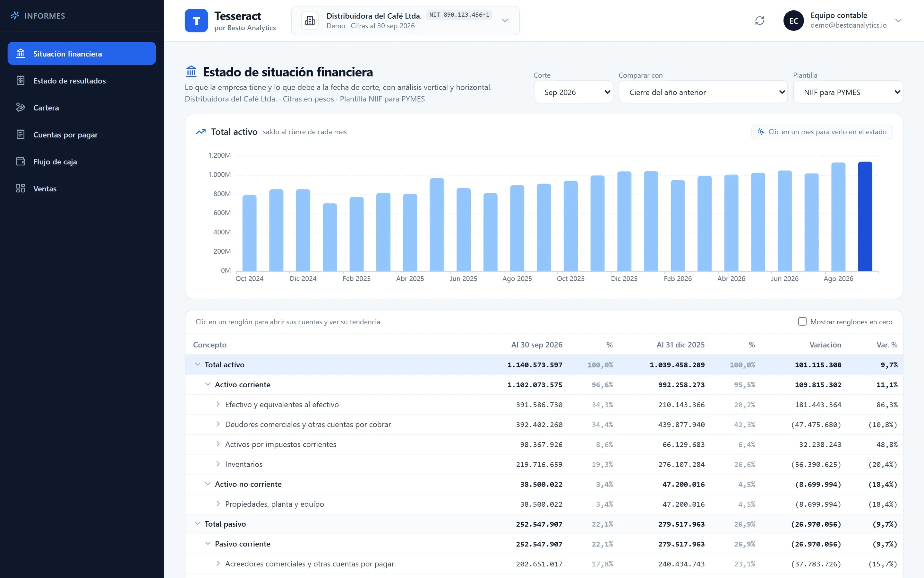The width and height of the screenshot is (924, 578).
Task: Expand Efectivo y equivalentes al efectivo
Action: (x=218, y=405)
